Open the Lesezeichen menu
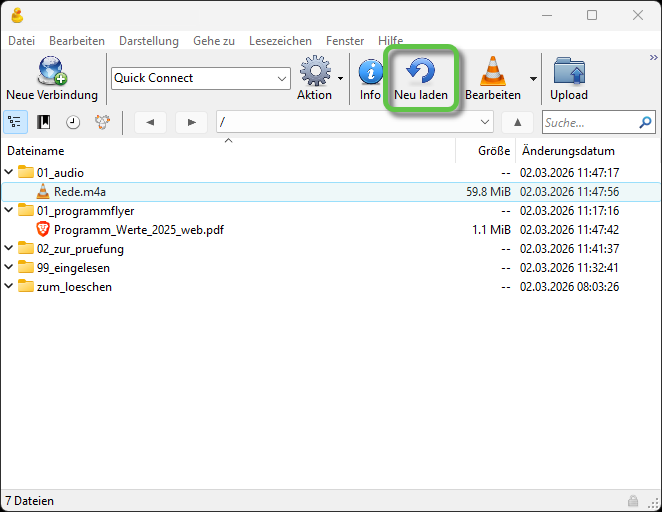662x512 pixels. [280, 41]
